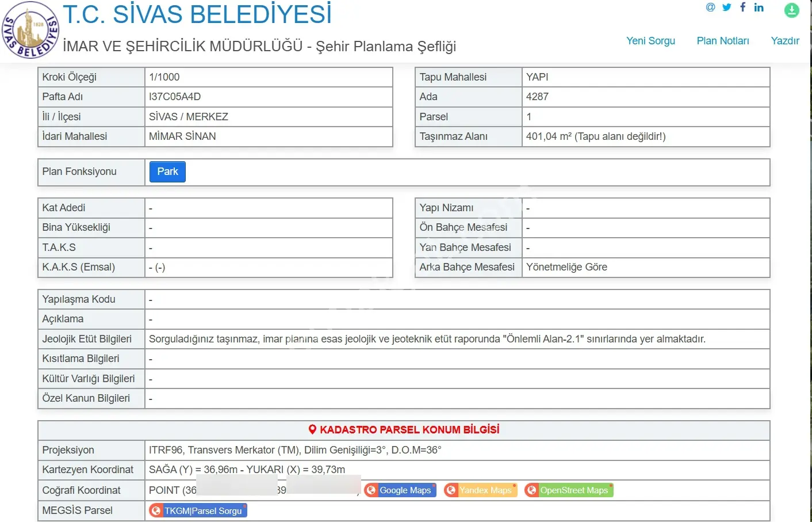
Task: Click the Kültür Varlığı Bilgileri label
Action: pyautogui.click(x=89, y=379)
